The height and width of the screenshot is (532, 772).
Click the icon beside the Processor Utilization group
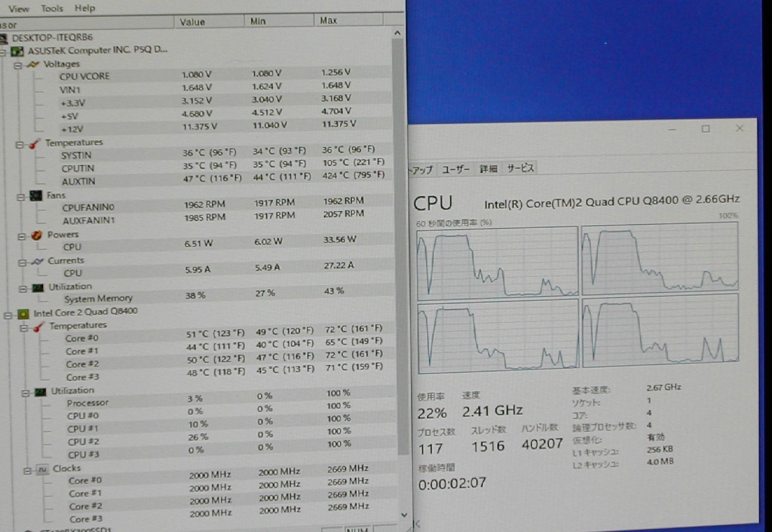click(x=41, y=391)
